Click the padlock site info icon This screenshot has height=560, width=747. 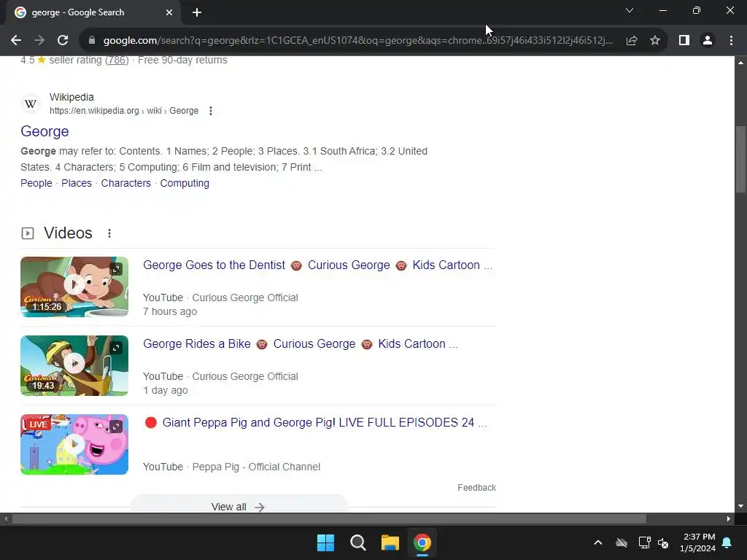coord(91,41)
